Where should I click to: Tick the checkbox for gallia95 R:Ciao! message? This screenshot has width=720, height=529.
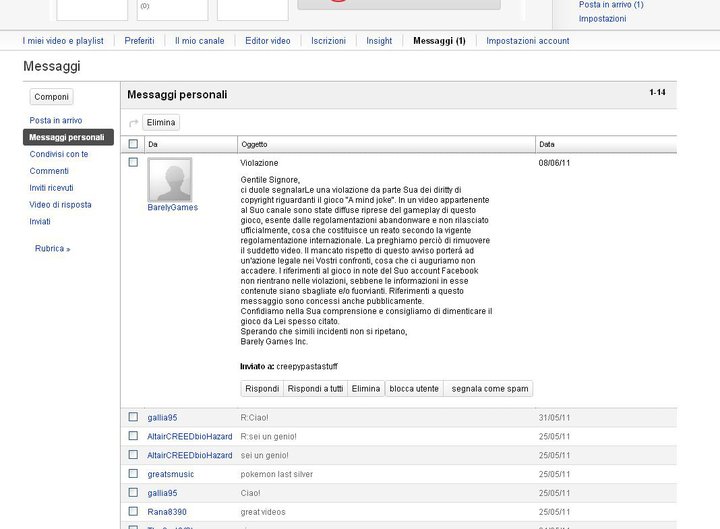[x=133, y=417]
